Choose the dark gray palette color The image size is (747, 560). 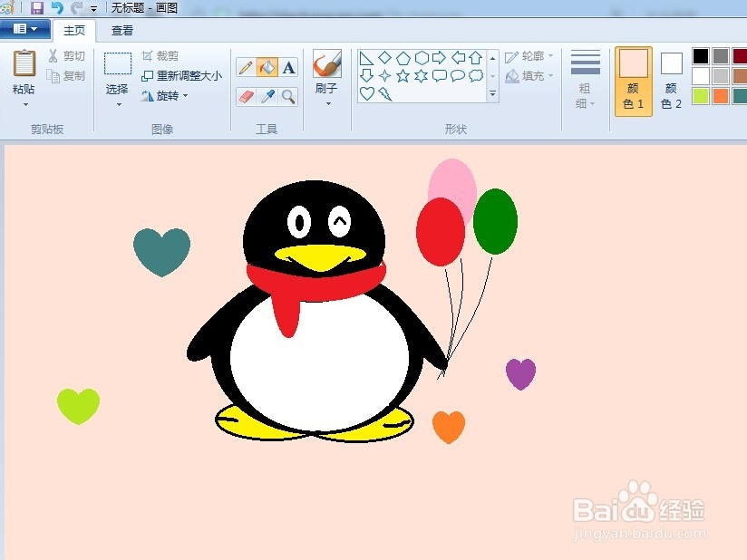(x=721, y=56)
